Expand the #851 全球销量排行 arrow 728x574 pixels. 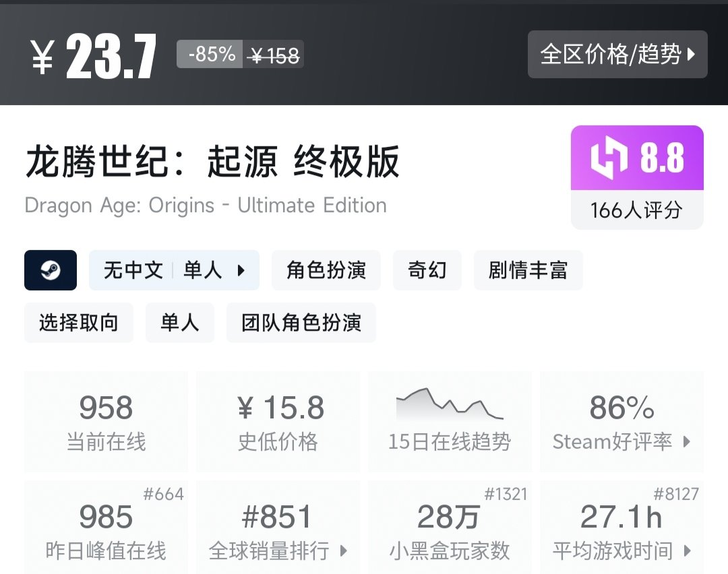344,551
